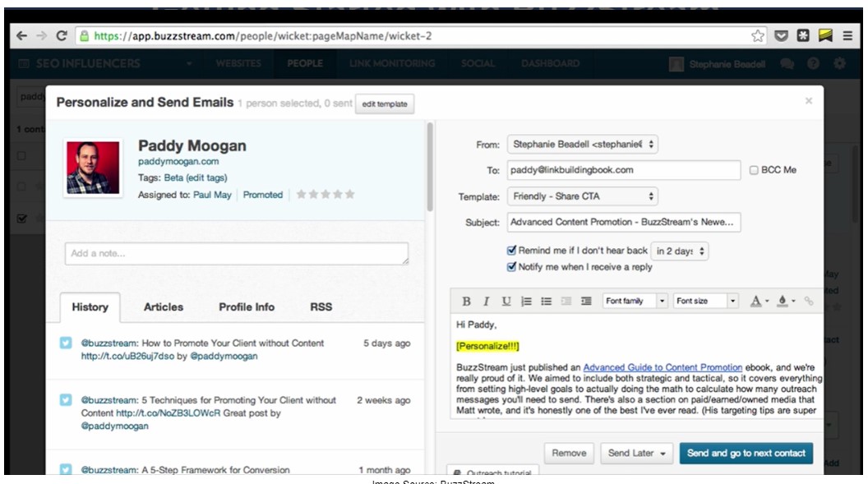
Task: Open the Font size dropdown
Action: tap(706, 301)
